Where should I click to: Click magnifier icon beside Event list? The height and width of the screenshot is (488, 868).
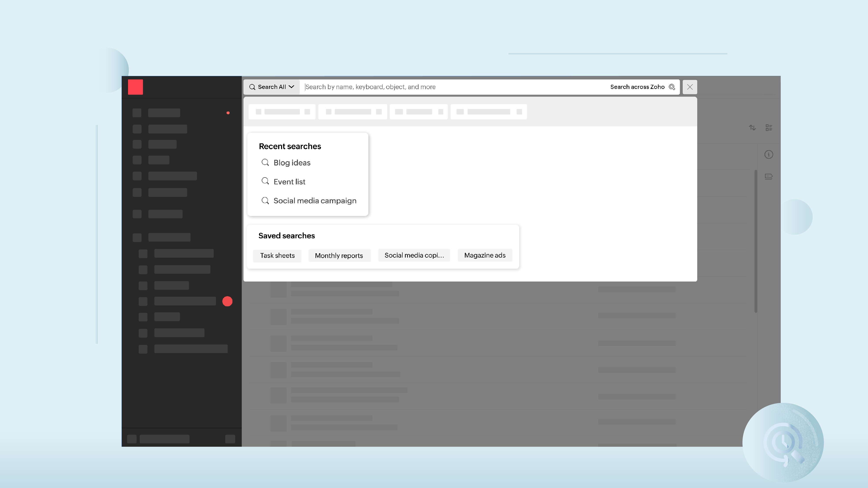pos(265,181)
